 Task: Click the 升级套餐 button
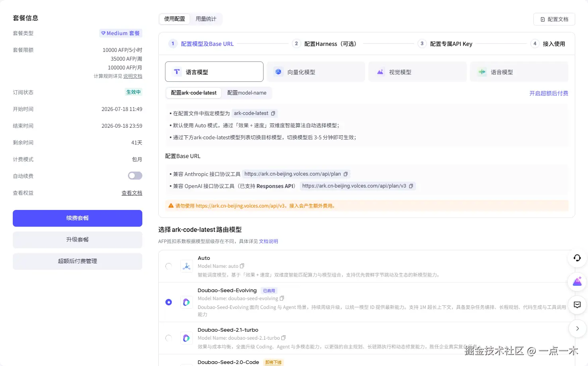click(77, 240)
